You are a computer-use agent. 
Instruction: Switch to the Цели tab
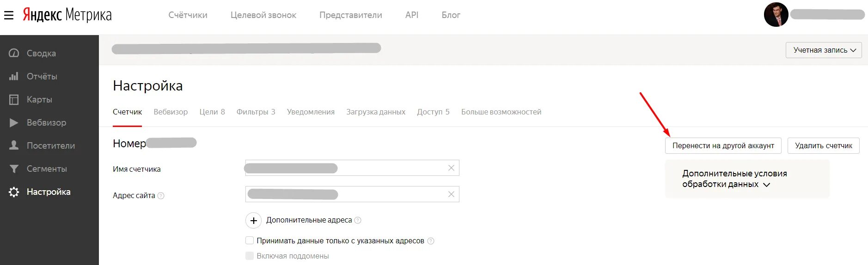(x=212, y=112)
